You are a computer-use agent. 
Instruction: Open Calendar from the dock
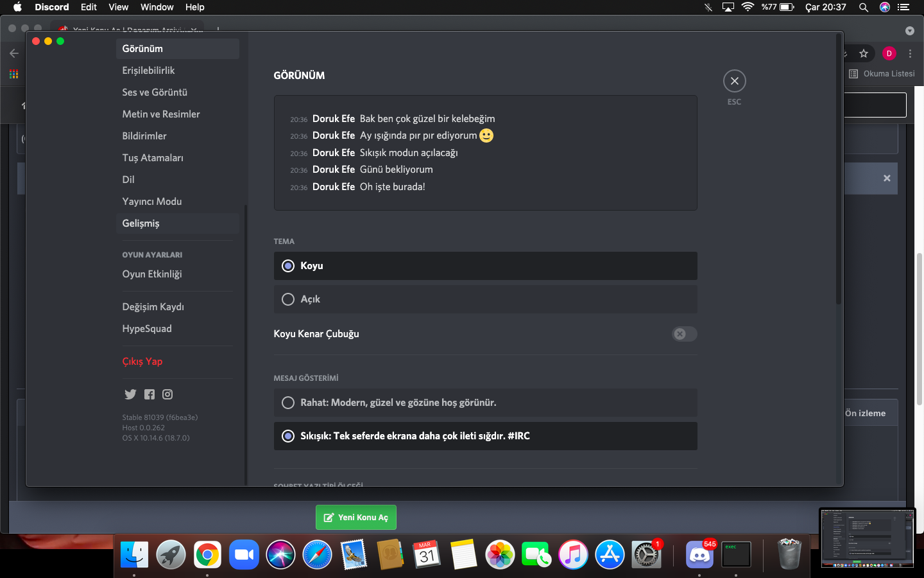[x=427, y=555]
